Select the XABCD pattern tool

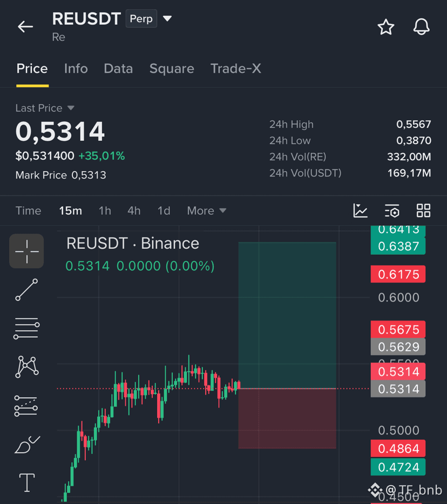coord(27,367)
